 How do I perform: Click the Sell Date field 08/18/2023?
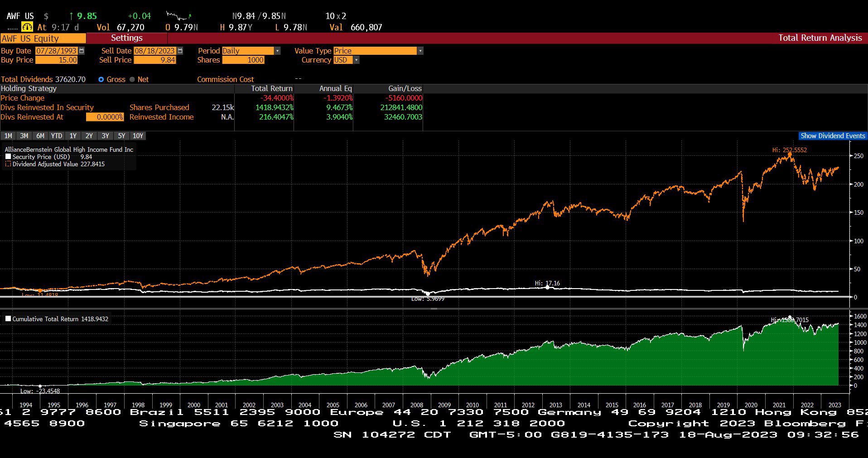(x=155, y=51)
